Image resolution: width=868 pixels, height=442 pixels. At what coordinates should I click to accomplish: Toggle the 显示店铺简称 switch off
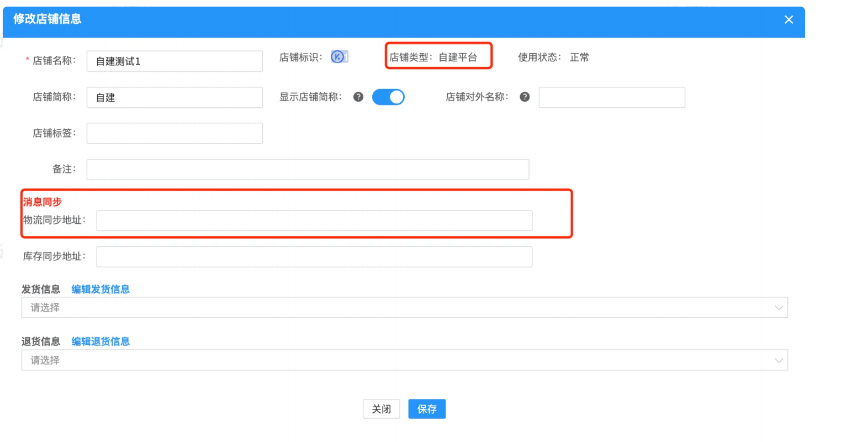click(x=388, y=97)
